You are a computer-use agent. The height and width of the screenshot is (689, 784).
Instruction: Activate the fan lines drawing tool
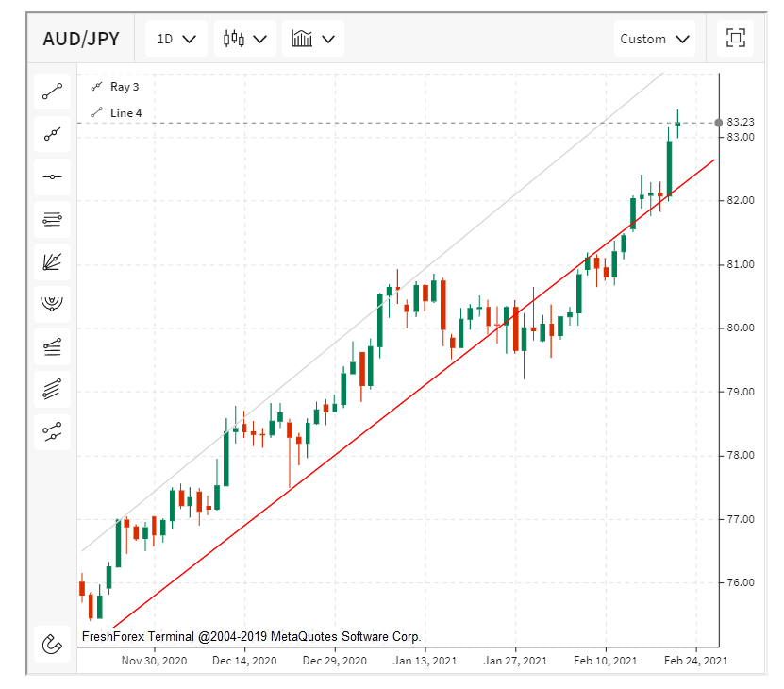pyautogui.click(x=53, y=261)
